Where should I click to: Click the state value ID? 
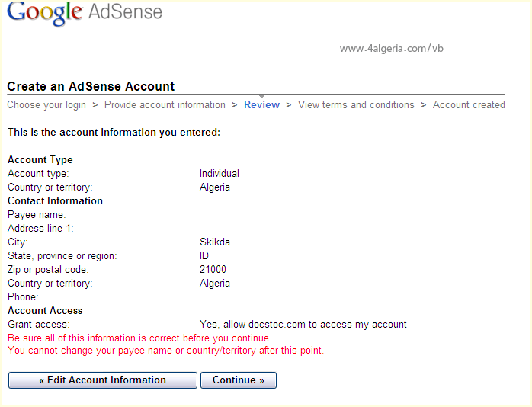[x=204, y=256]
